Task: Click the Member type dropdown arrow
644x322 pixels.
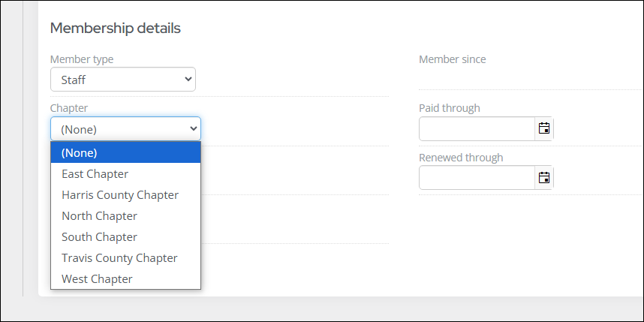Action: tap(188, 79)
